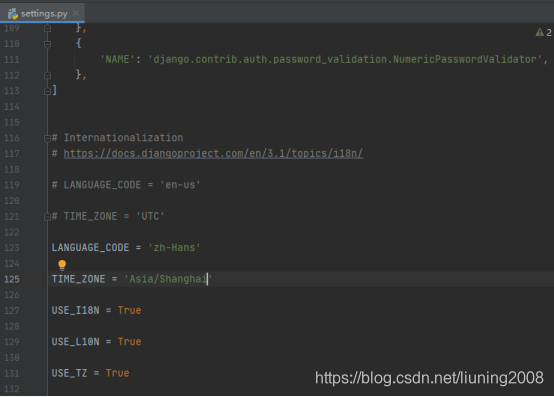Click line number 123 in gutter
The width and height of the screenshot is (554, 397).
pyautogui.click(x=12, y=248)
